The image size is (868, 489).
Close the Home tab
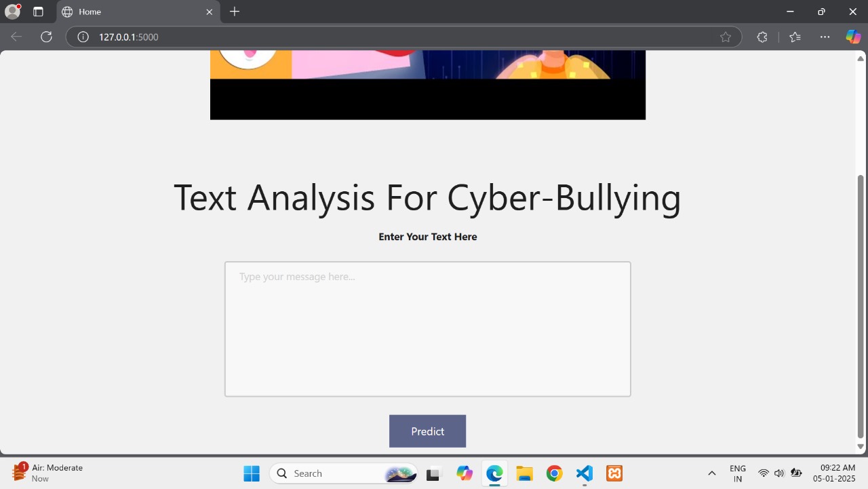coord(210,12)
